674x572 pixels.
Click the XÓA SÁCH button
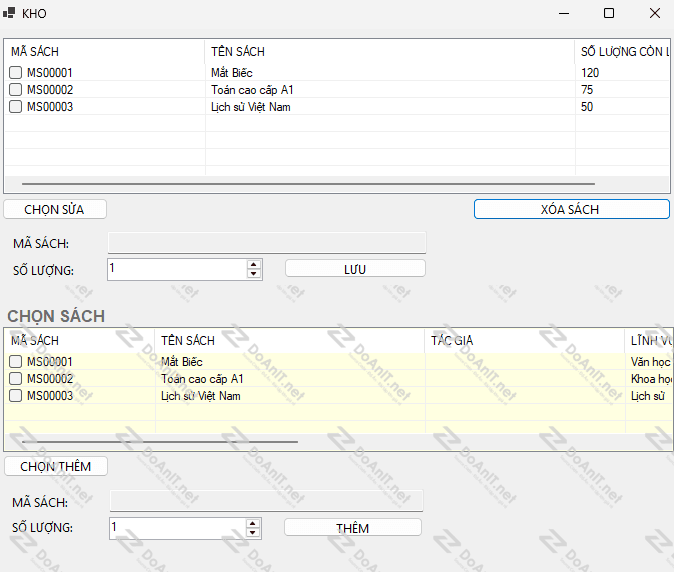coord(571,209)
